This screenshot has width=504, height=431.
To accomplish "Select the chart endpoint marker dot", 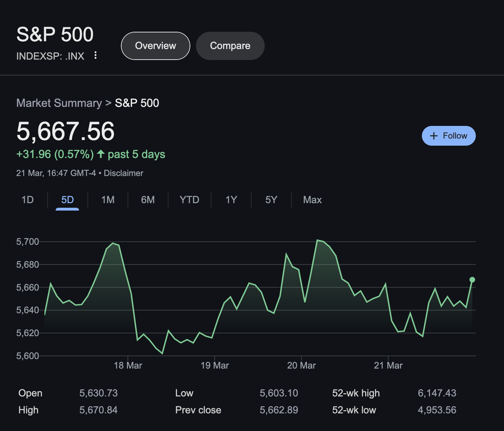I will [x=472, y=280].
